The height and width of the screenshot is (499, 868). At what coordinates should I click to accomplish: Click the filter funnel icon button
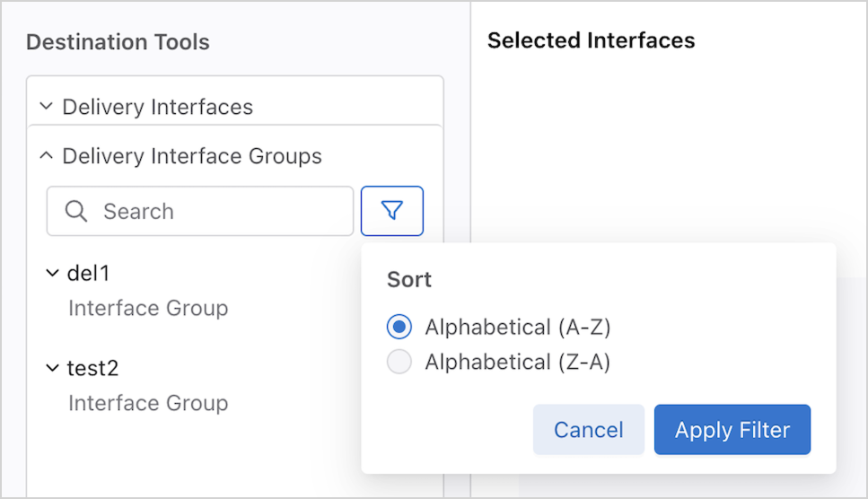click(392, 211)
